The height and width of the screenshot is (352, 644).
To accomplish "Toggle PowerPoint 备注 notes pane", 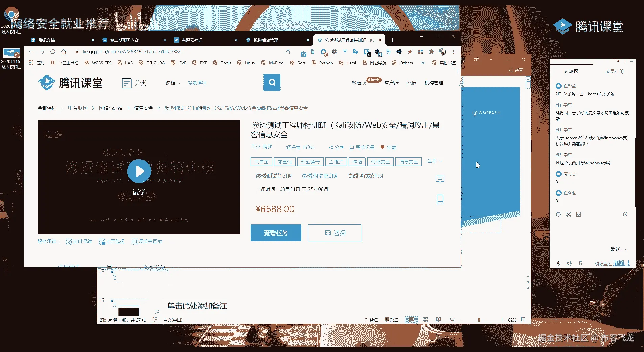I will [371, 320].
